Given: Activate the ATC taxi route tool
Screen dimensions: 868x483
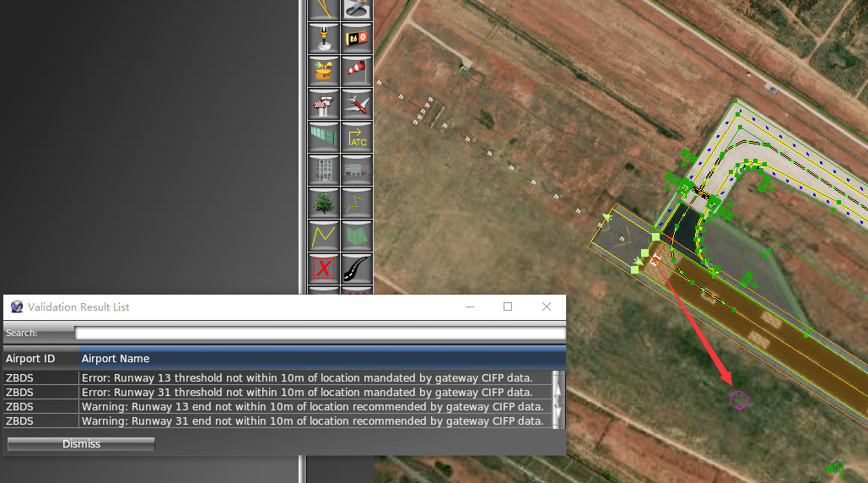Looking at the screenshot, I should [356, 138].
